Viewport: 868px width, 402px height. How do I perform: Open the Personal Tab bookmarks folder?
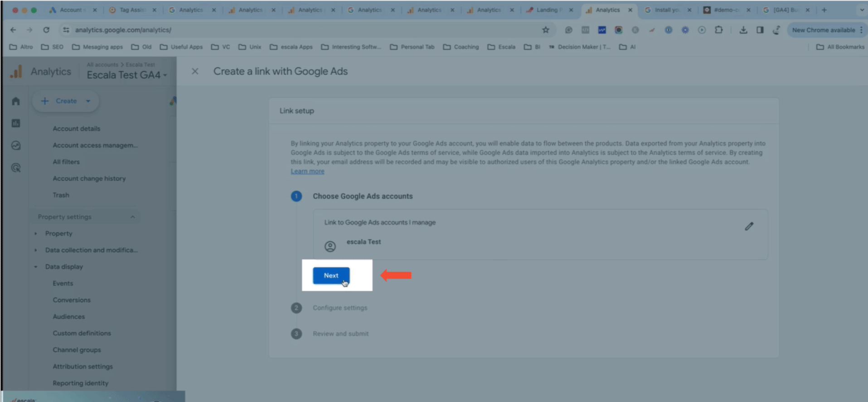[x=412, y=47]
